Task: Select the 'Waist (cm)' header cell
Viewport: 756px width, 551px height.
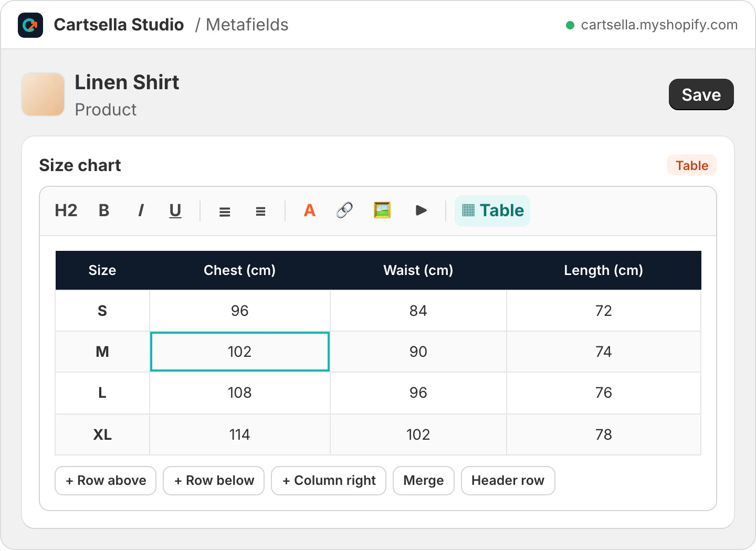Action: point(418,270)
